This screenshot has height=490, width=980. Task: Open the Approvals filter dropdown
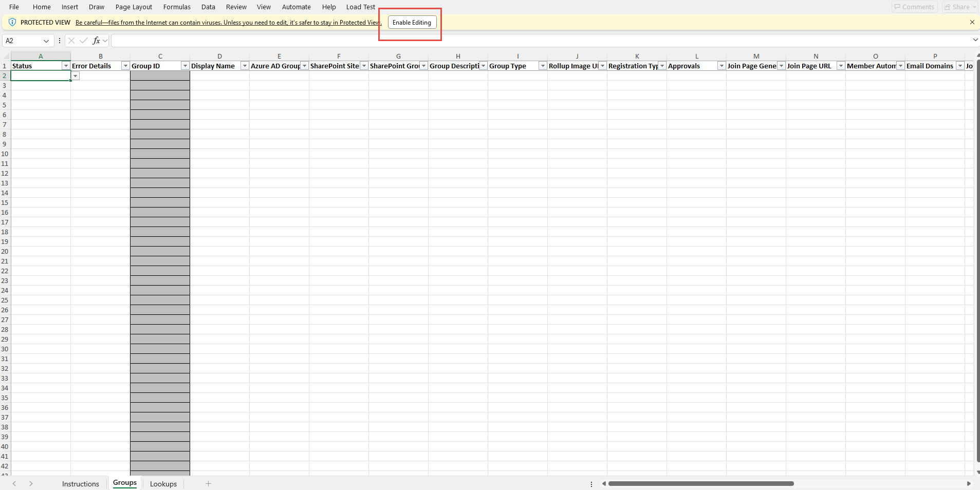coord(722,66)
